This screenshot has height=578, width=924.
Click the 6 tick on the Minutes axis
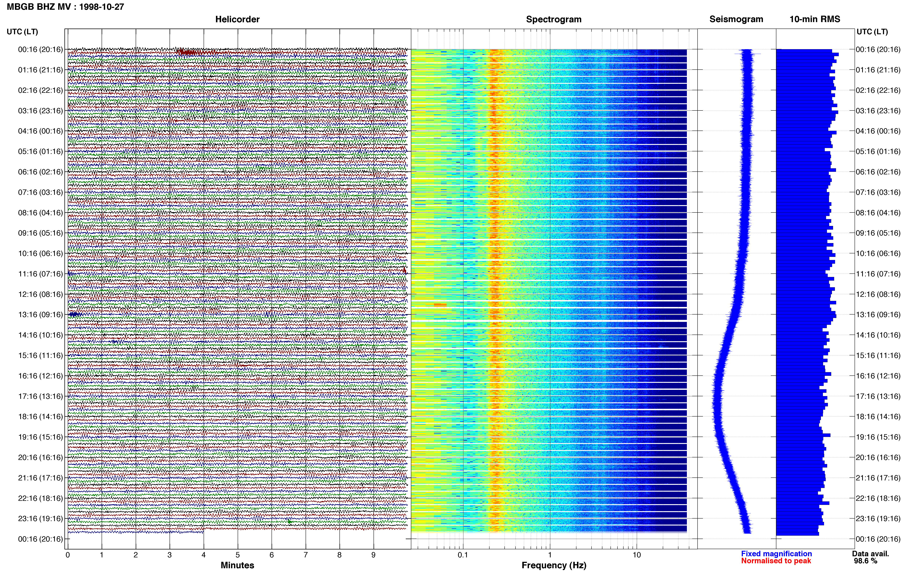(x=272, y=555)
